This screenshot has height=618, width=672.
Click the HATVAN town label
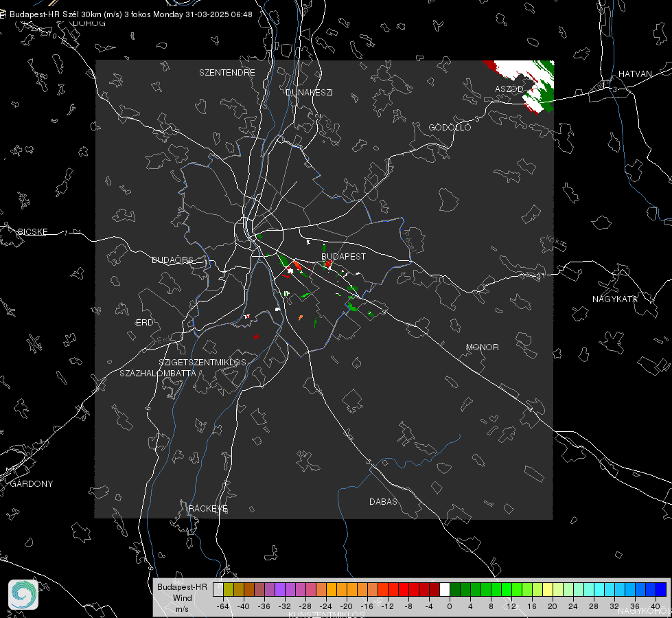pyautogui.click(x=635, y=73)
